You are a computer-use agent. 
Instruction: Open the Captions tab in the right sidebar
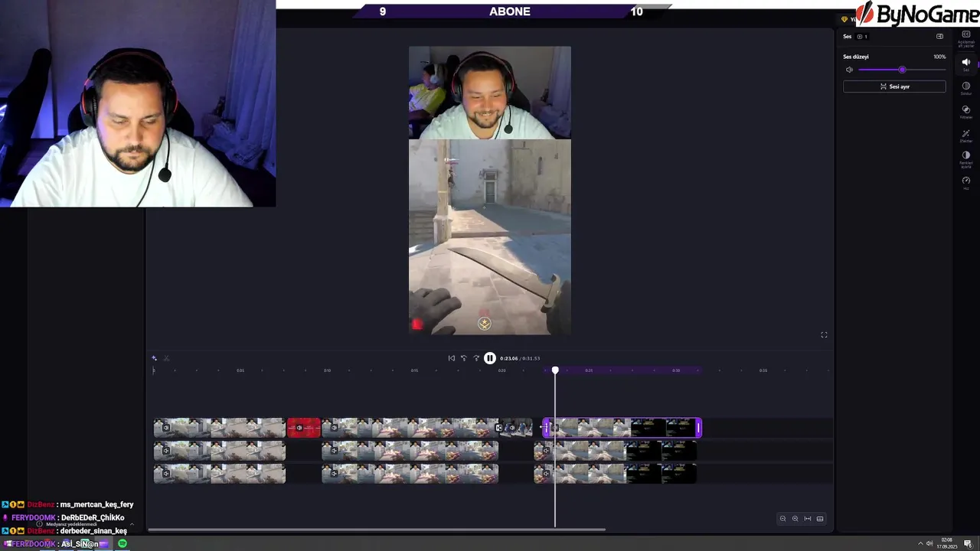coord(965,38)
